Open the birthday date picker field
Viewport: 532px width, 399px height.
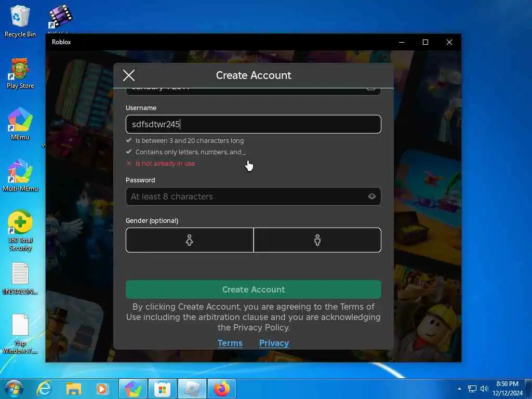coord(254,91)
